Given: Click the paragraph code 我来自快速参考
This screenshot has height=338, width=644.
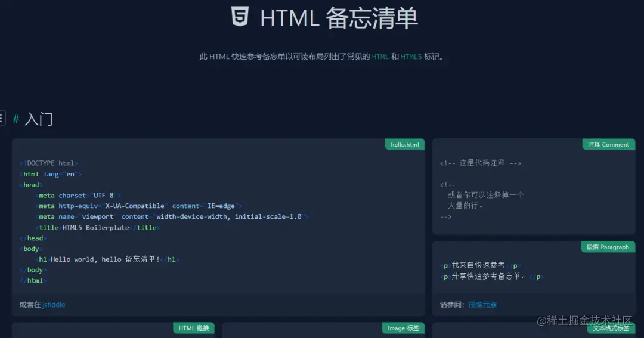Looking at the screenshot, I should [481, 265].
